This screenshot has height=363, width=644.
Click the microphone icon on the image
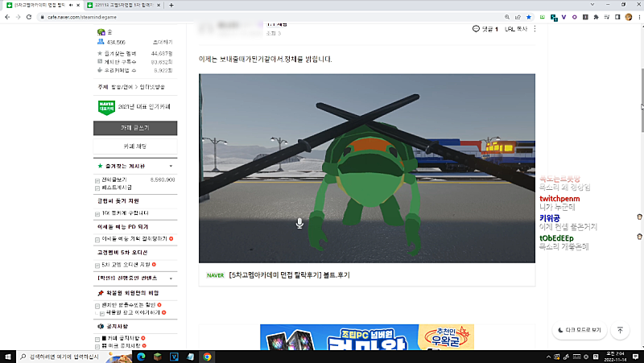(x=299, y=223)
